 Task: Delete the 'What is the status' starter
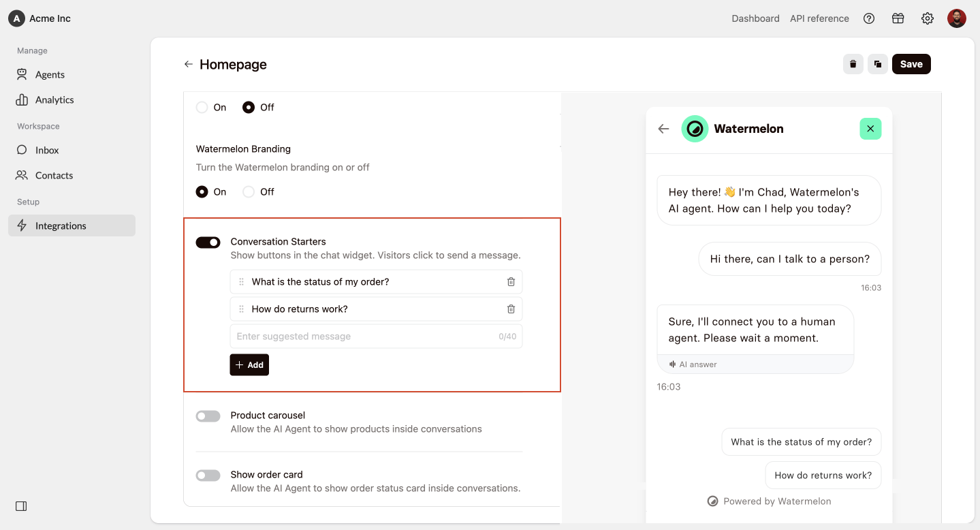(x=511, y=282)
